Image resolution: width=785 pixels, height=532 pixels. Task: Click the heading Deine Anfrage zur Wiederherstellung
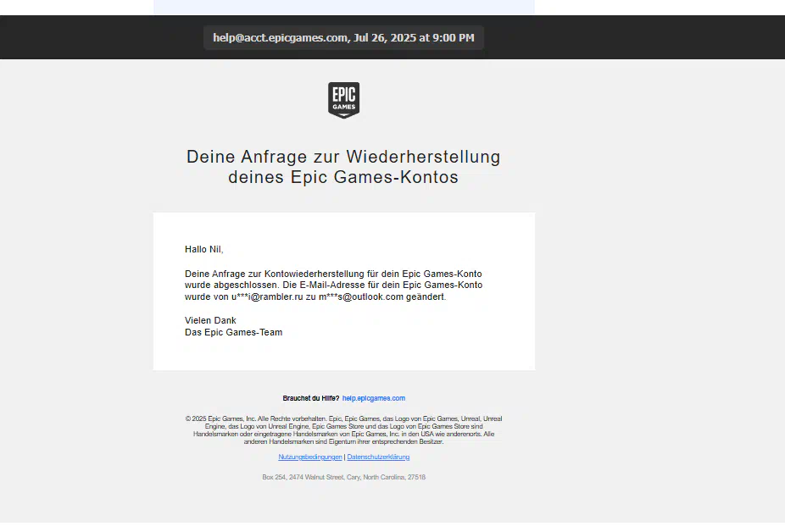pos(343,167)
